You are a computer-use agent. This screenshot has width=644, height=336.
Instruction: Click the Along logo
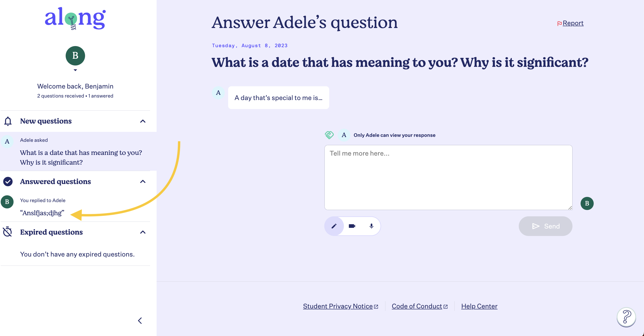tap(75, 19)
